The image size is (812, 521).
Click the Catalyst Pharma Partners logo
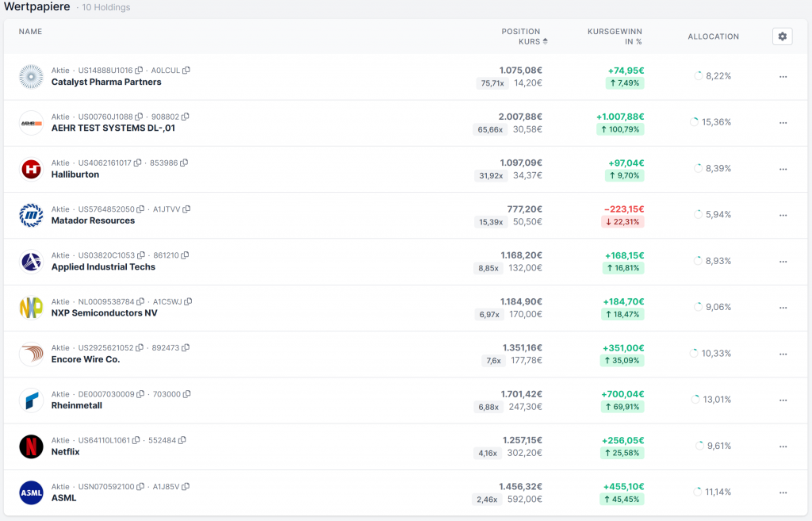[x=31, y=77]
